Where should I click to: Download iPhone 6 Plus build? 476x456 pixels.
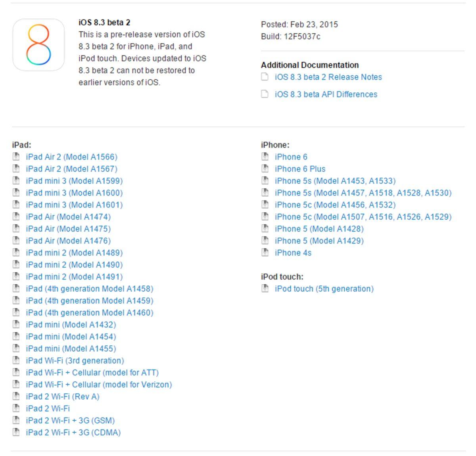(300, 169)
